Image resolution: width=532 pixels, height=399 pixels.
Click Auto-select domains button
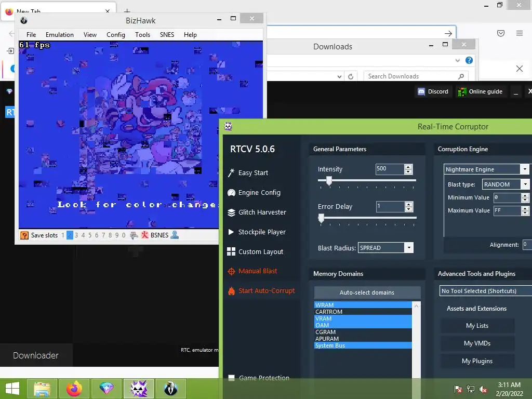(x=367, y=292)
